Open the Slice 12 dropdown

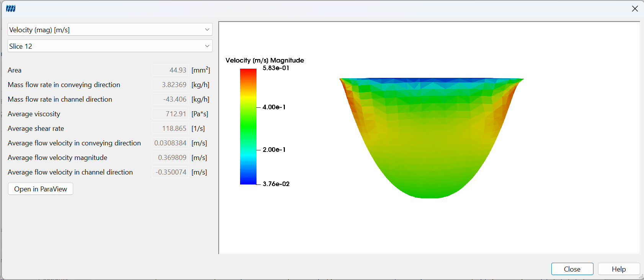110,46
